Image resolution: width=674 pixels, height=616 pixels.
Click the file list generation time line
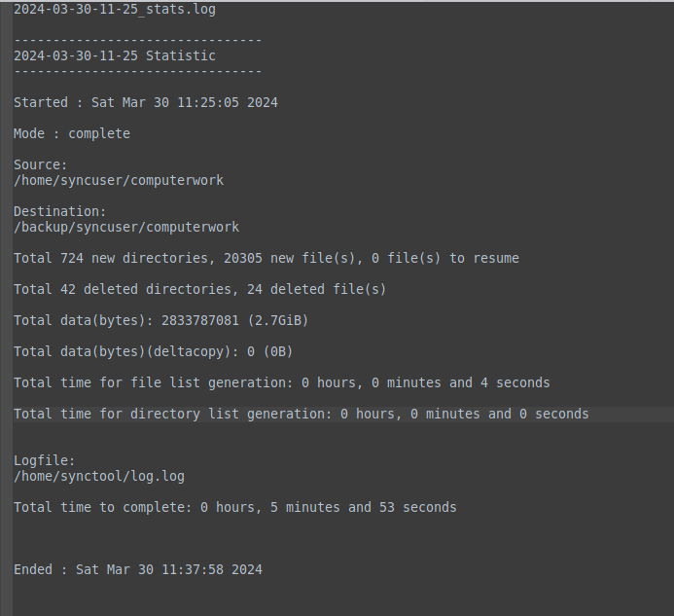coord(282,382)
